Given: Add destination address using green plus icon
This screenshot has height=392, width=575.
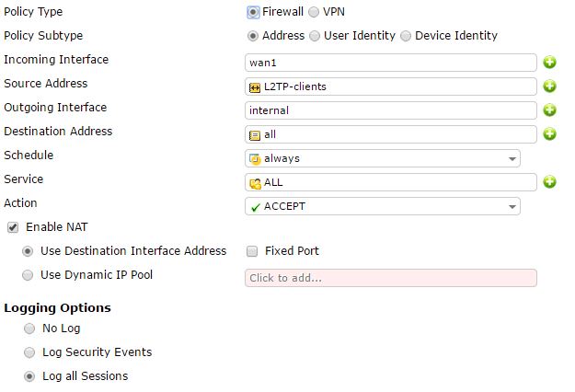Looking at the screenshot, I should pyautogui.click(x=549, y=134).
